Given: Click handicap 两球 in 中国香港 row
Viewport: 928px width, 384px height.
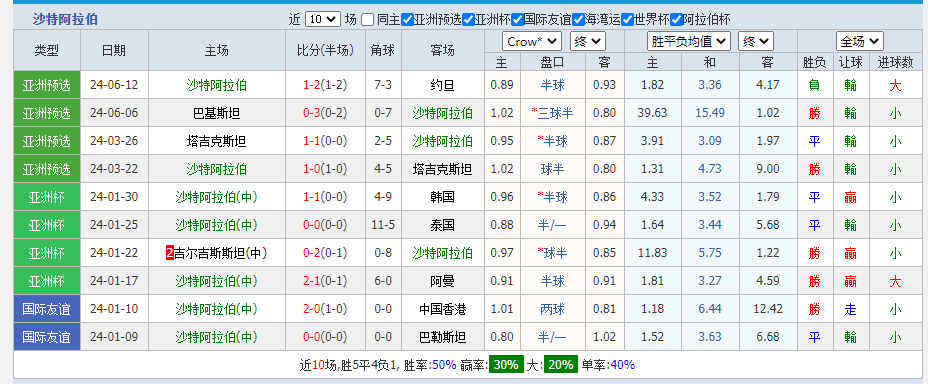Looking at the screenshot, I should click(552, 309).
